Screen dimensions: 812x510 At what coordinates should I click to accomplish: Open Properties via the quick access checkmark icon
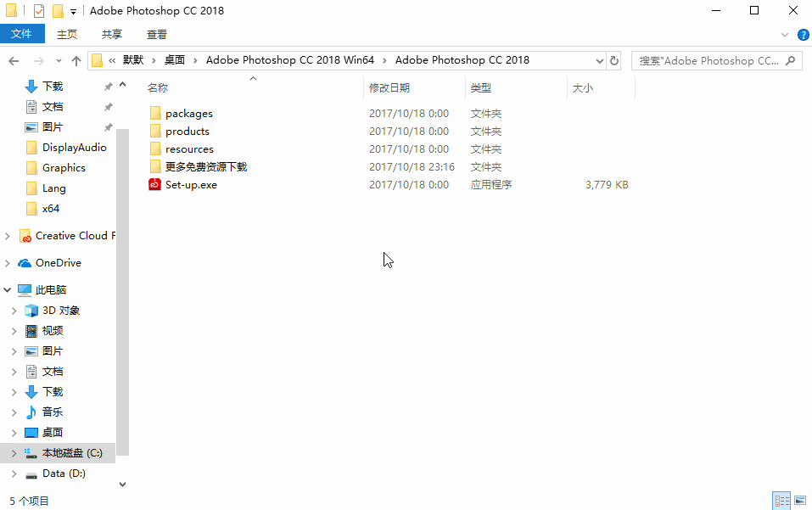point(37,10)
